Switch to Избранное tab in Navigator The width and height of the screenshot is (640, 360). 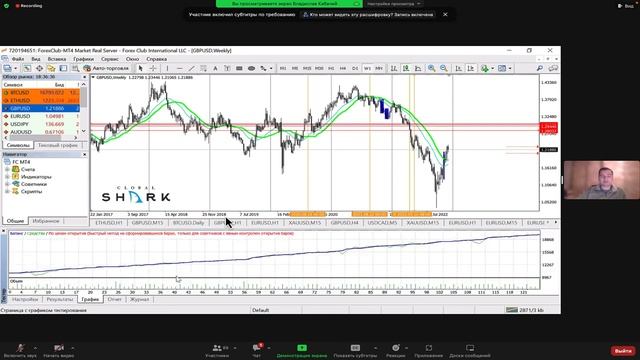46,221
